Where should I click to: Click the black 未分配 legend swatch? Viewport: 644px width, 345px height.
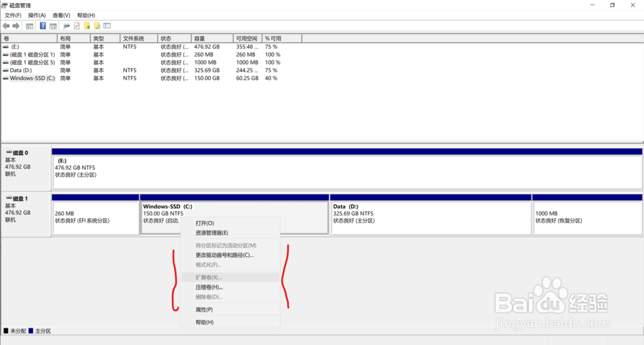click(6, 331)
